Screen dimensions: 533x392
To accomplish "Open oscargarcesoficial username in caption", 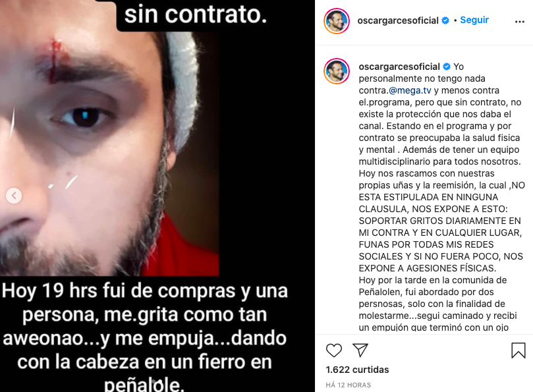I will tap(399, 67).
